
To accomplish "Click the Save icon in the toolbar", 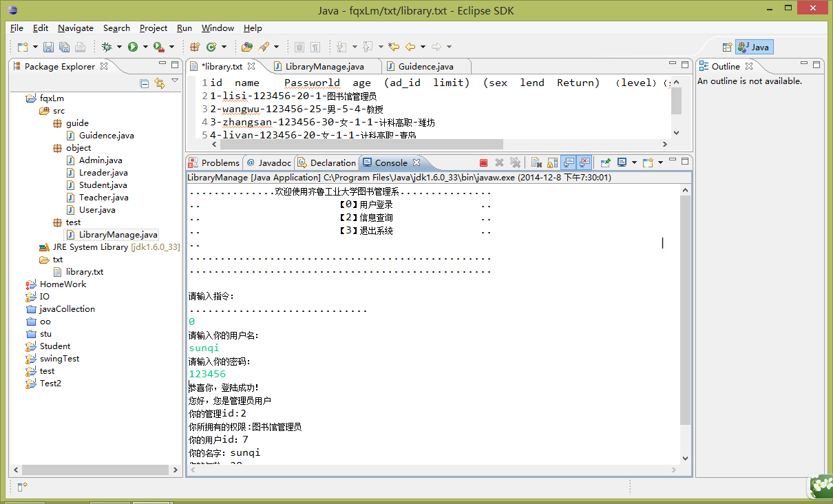I will 48,47.
